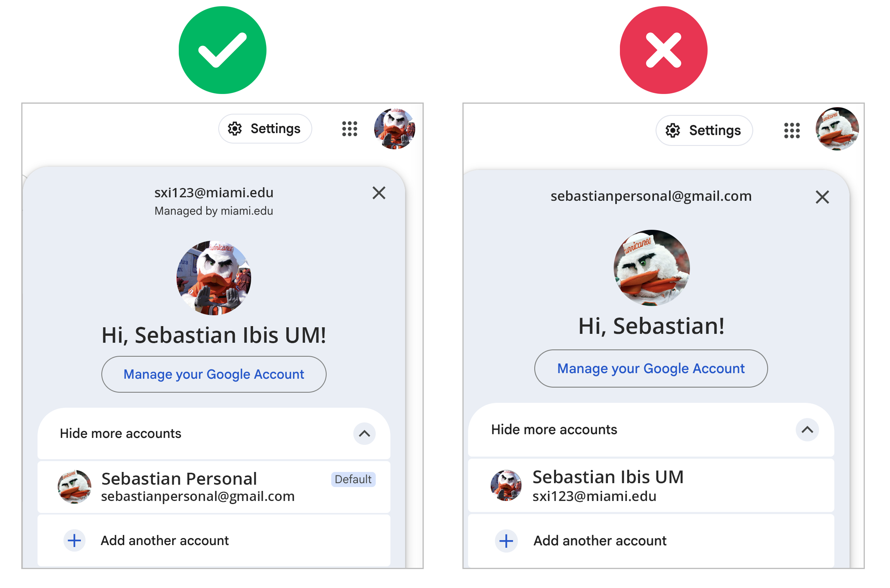Manage Google Account for sebastianpersonal@gmail.com

651,369
